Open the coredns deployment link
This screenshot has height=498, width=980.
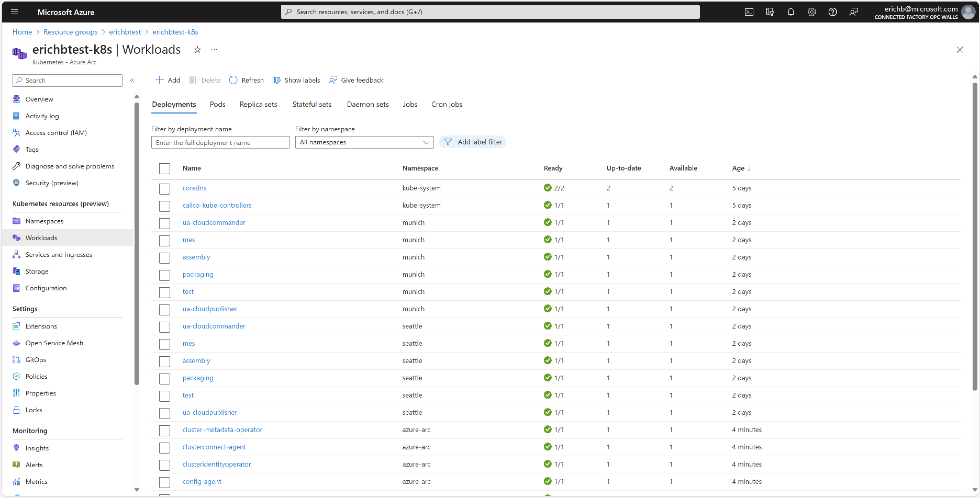click(x=194, y=188)
